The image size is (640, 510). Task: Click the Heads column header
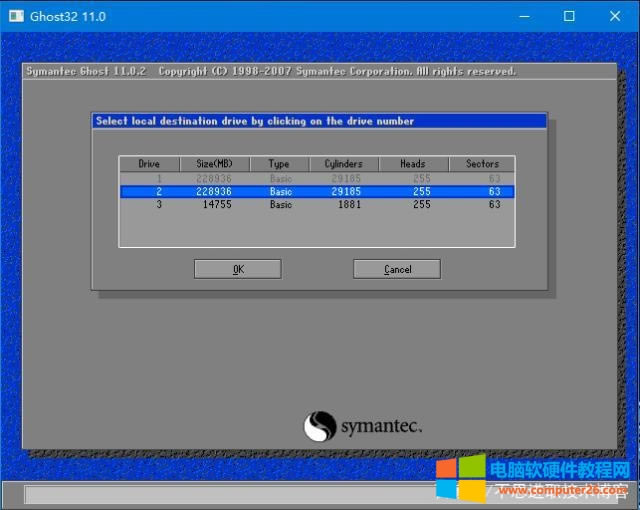pos(413,164)
